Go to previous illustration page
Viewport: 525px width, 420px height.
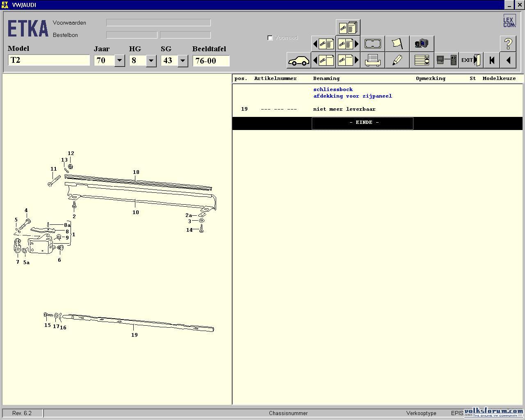pos(323,60)
